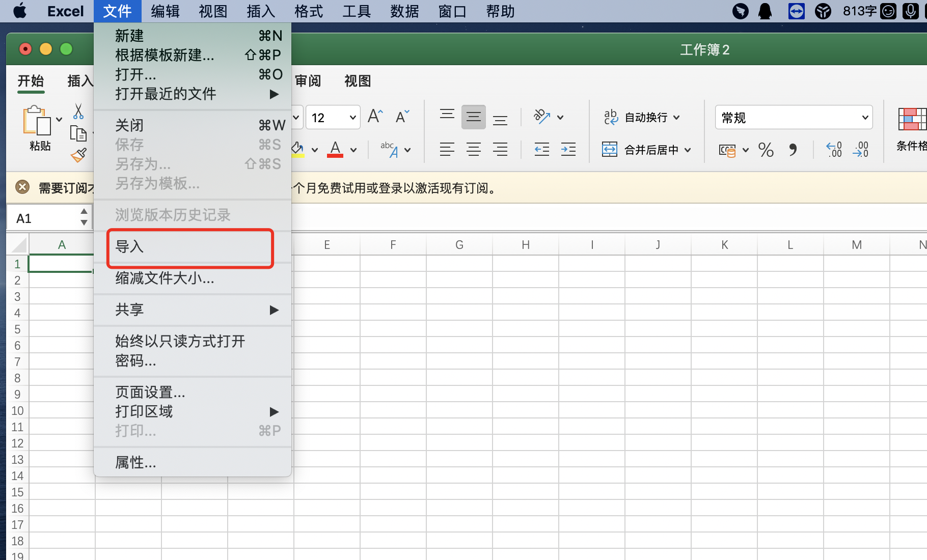This screenshot has height=560, width=927.
Task: Align text right
Action: [500, 150]
